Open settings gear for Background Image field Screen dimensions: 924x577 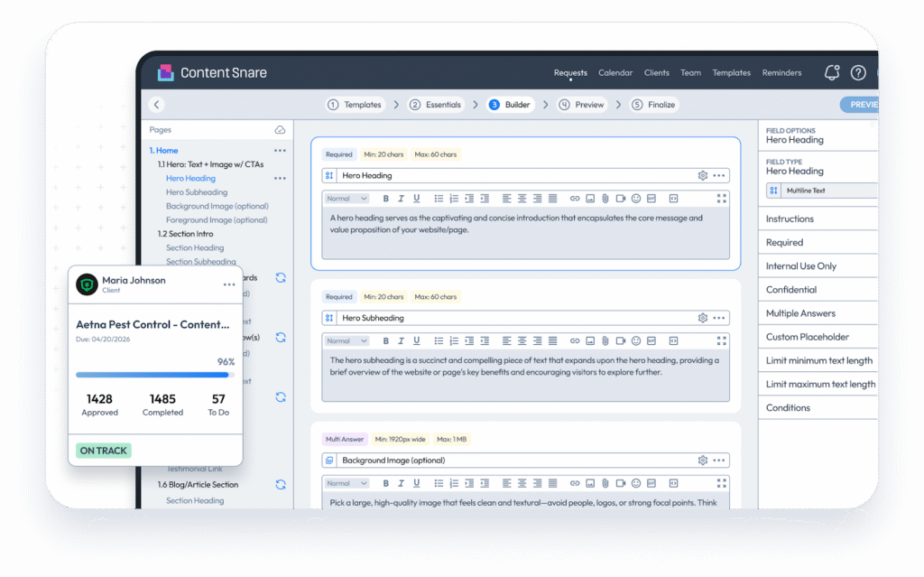[702, 461]
